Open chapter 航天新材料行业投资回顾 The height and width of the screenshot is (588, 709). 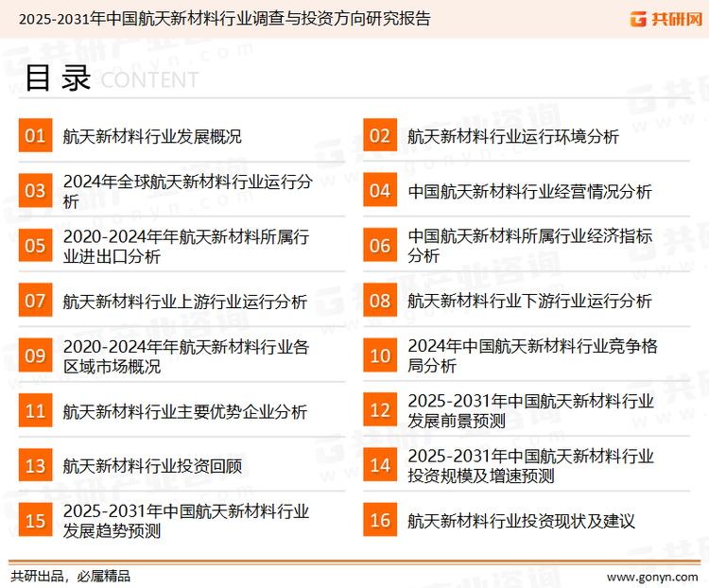click(152, 466)
